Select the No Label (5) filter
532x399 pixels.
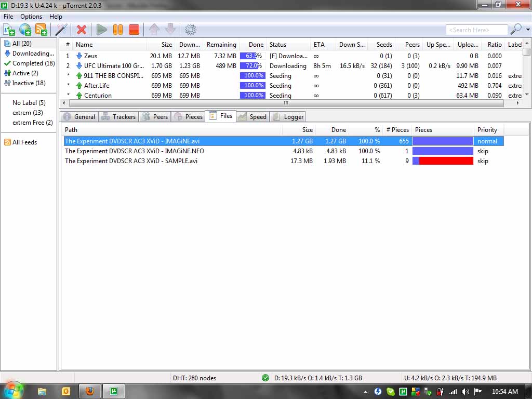pyautogui.click(x=29, y=102)
